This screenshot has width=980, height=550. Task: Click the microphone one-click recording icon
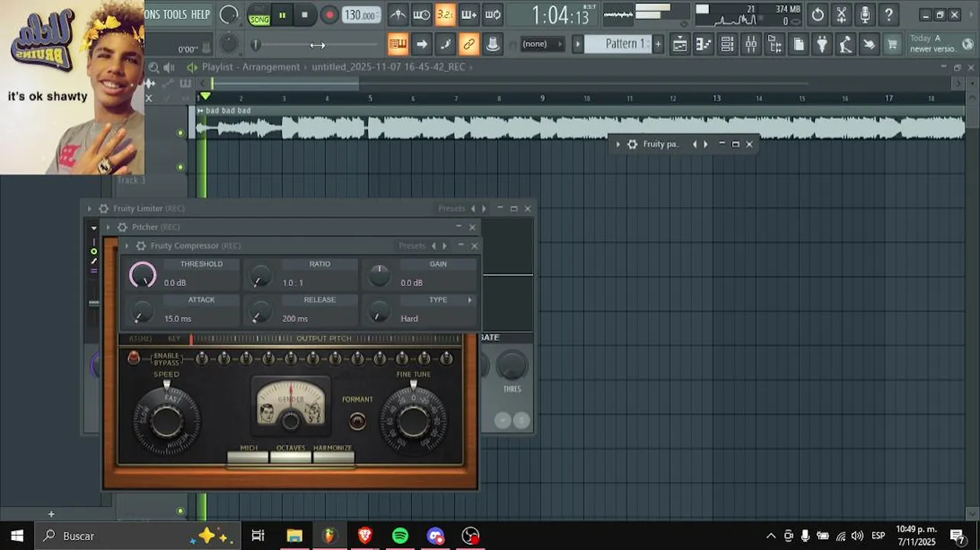point(865,15)
